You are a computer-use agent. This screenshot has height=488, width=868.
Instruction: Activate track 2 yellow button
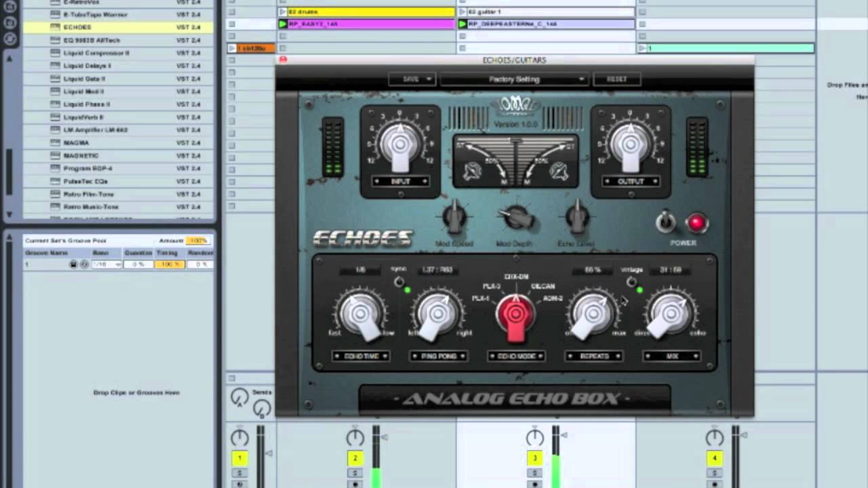(355, 459)
